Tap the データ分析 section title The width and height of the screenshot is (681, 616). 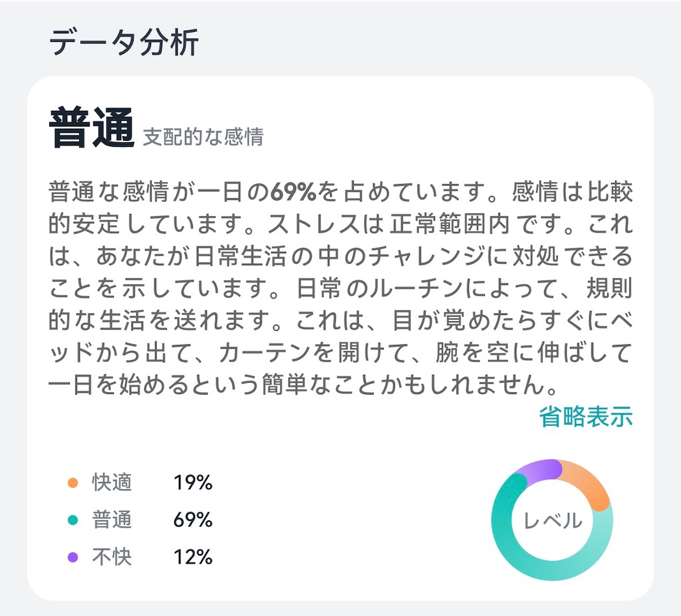click(124, 44)
